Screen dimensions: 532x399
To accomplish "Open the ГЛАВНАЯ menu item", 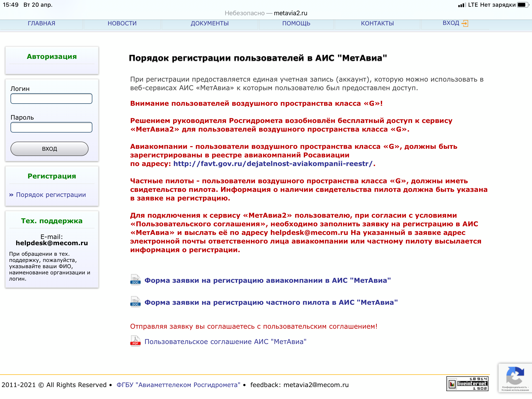I will point(41,23).
